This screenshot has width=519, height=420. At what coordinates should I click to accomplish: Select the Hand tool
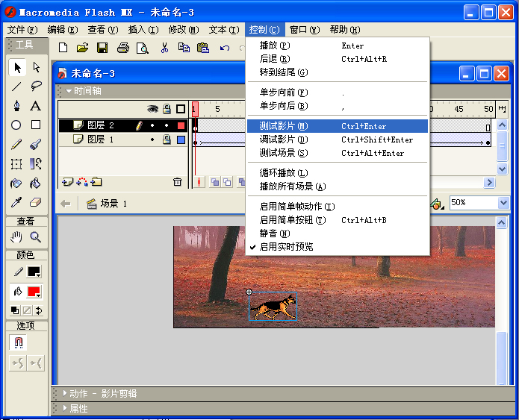[16, 237]
